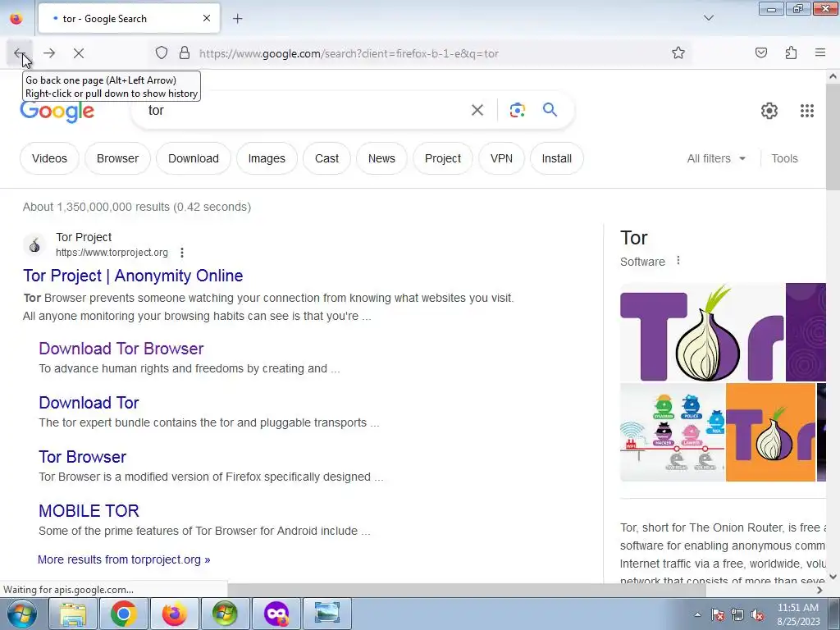The width and height of the screenshot is (840, 630).
Task: Bookmark this page with the star icon
Action: click(678, 53)
